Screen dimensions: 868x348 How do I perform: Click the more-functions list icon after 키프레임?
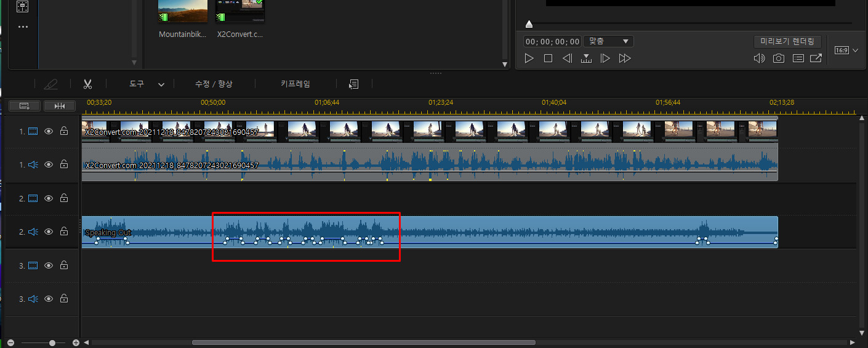[x=353, y=84]
